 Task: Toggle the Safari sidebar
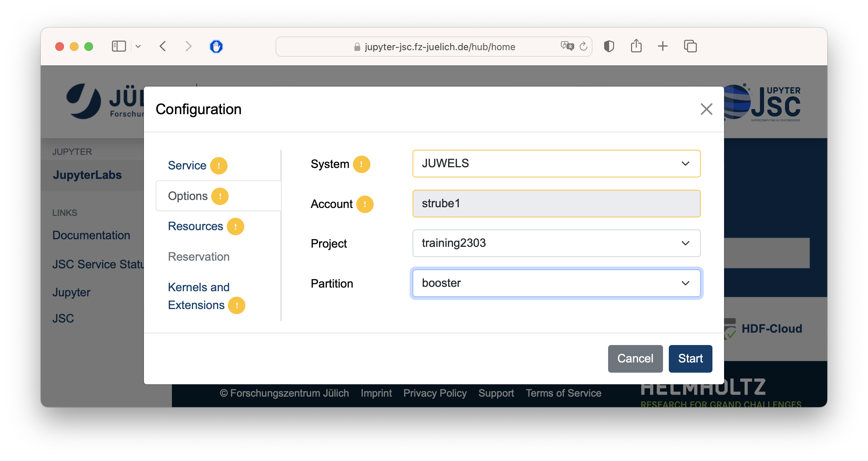(119, 46)
